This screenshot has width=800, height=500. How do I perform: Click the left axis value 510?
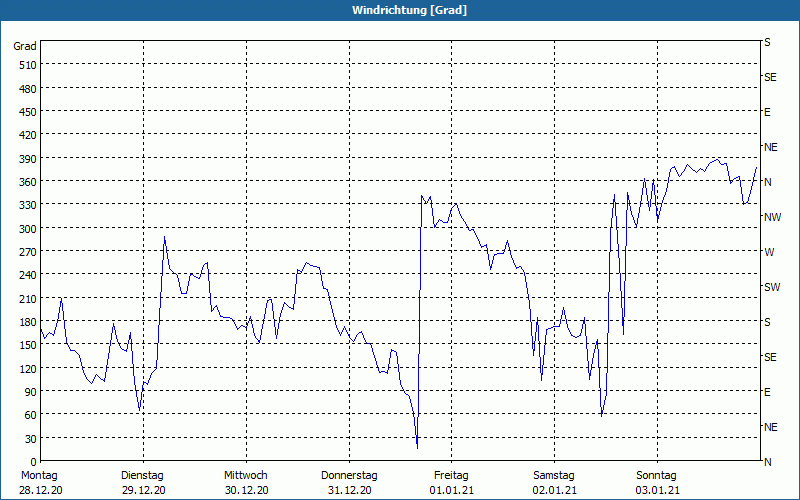pos(28,65)
